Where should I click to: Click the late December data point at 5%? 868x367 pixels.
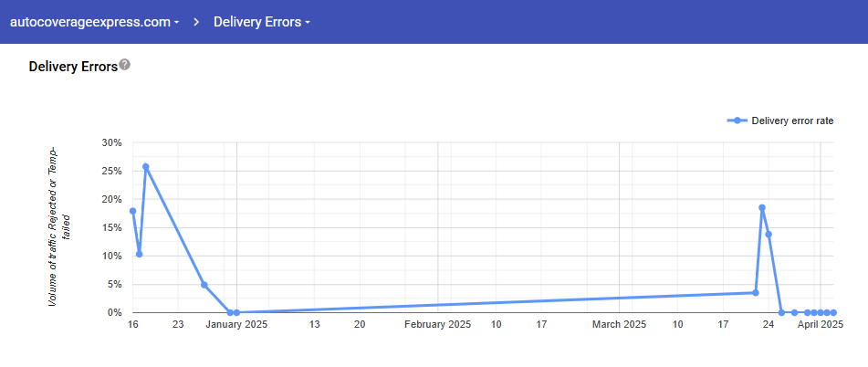[x=204, y=285]
